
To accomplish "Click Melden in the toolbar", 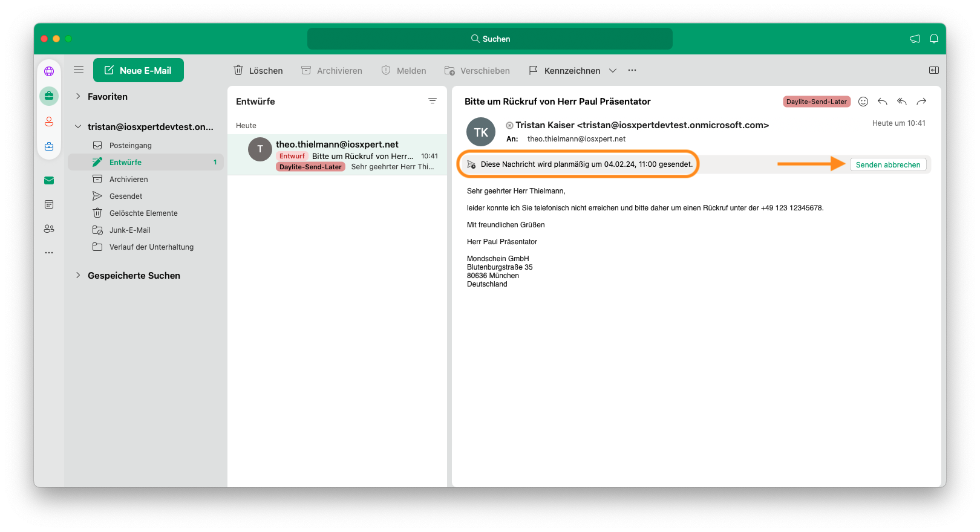I will tap(403, 71).
